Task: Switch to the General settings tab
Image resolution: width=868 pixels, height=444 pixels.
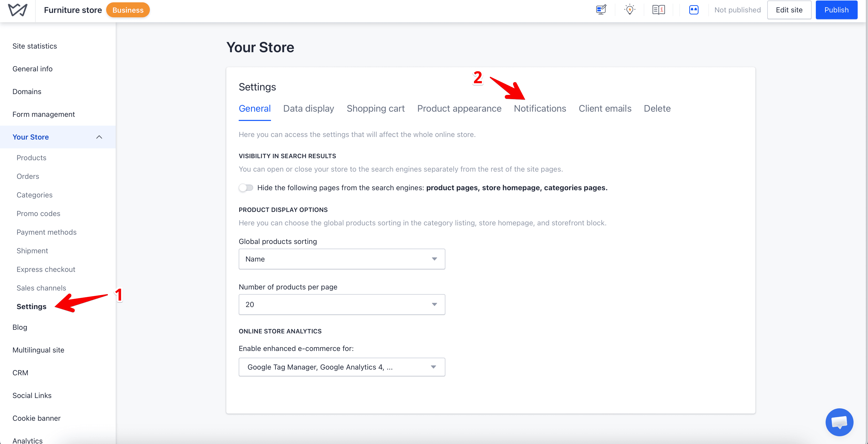Action: [255, 109]
